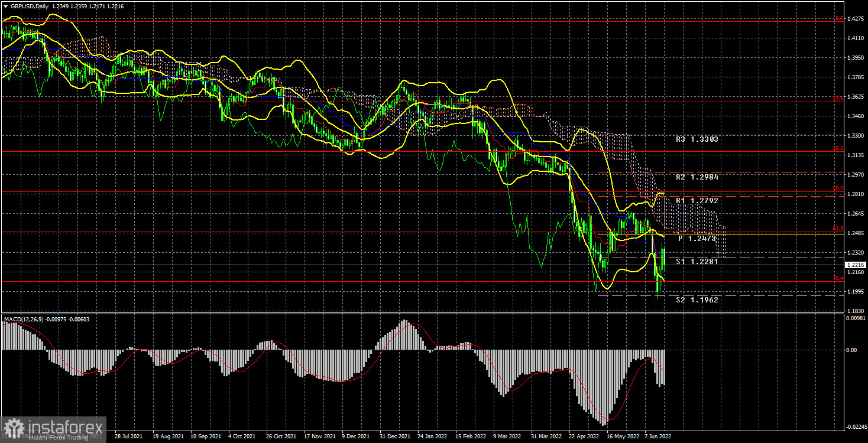
Task: Click the 1.2970 price axis value
Action: [856, 175]
